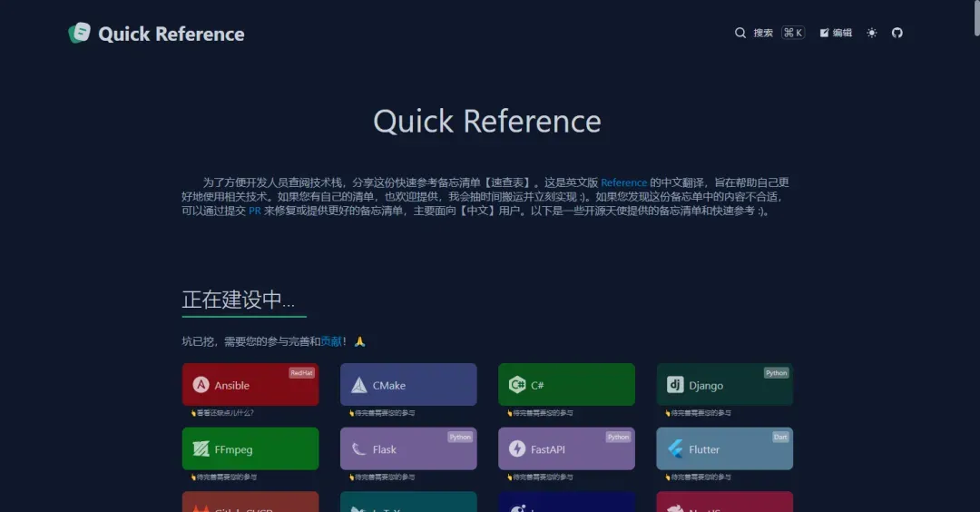The image size is (980, 512).
Task: Open search via the 搜索 label
Action: (x=762, y=33)
